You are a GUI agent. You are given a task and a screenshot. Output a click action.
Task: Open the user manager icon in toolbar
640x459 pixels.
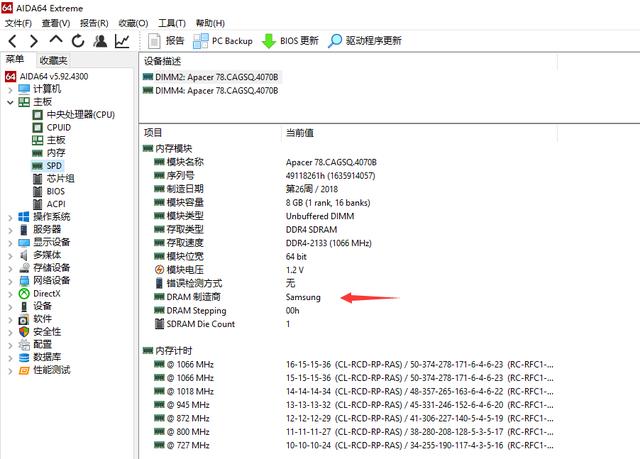[100, 41]
